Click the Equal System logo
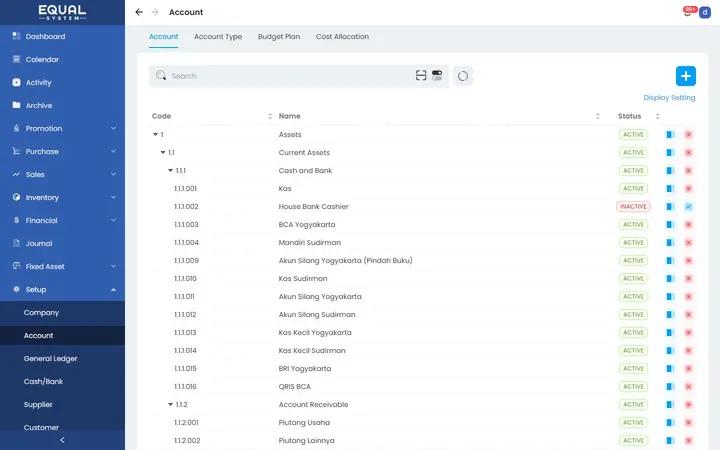Screen dimensions: 720x450 (x=62, y=12)
